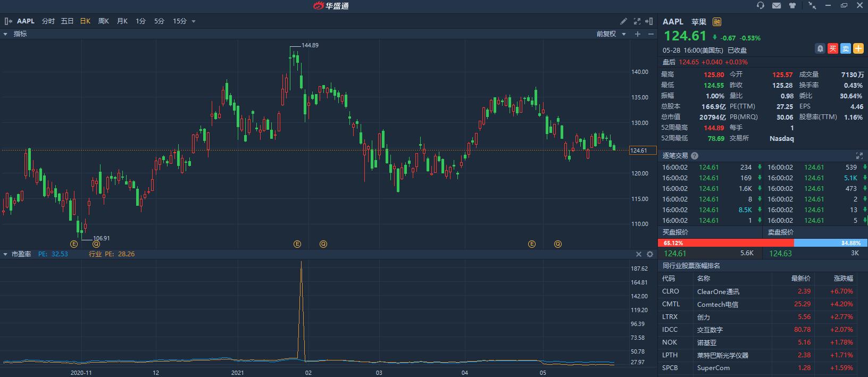Click the red 65.12% bid ratio bar

(x=726, y=243)
